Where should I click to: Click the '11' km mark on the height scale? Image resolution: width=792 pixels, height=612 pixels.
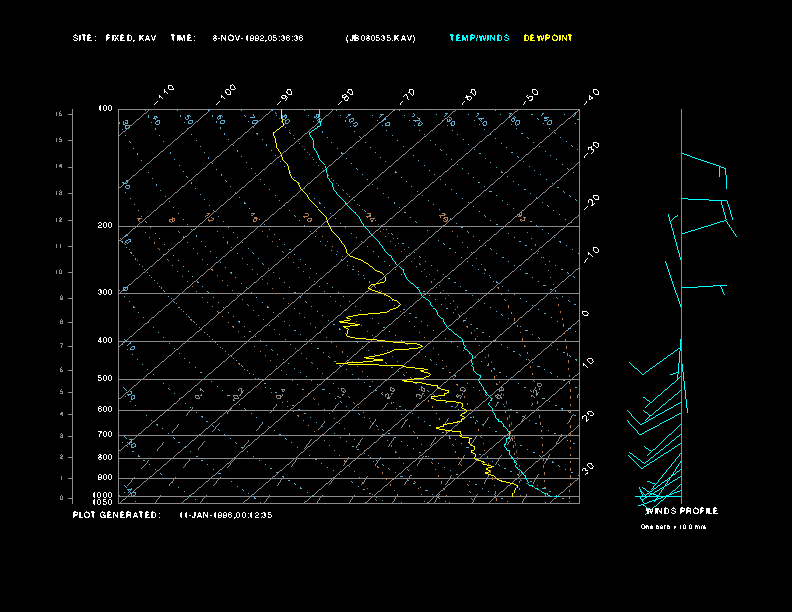[59, 246]
